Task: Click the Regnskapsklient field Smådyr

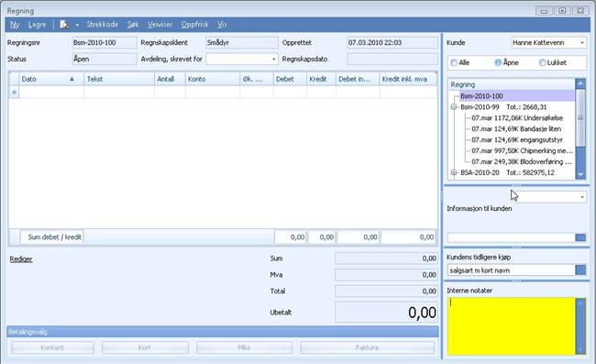Action: 242,43
